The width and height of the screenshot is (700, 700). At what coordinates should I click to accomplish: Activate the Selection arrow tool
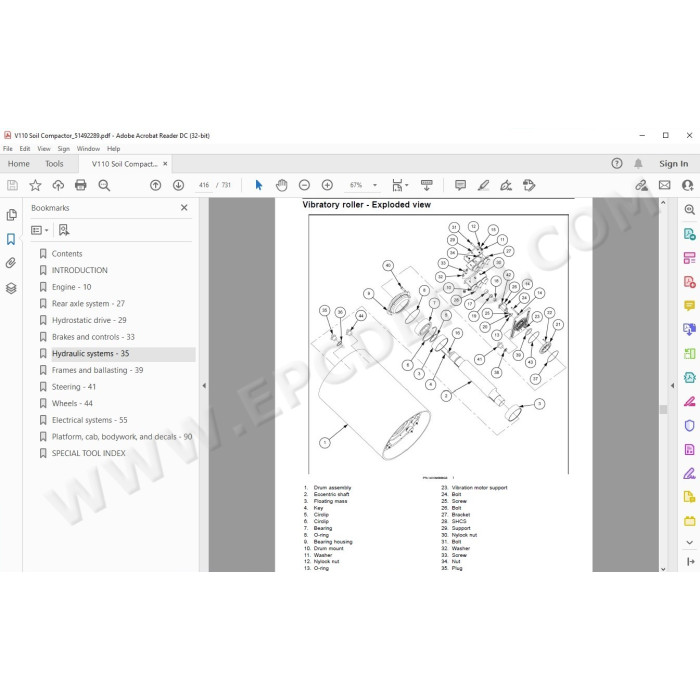tap(258, 185)
